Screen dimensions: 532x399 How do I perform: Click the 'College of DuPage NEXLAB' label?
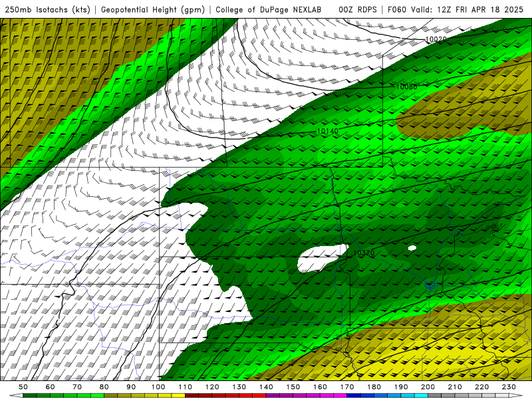(268, 9)
